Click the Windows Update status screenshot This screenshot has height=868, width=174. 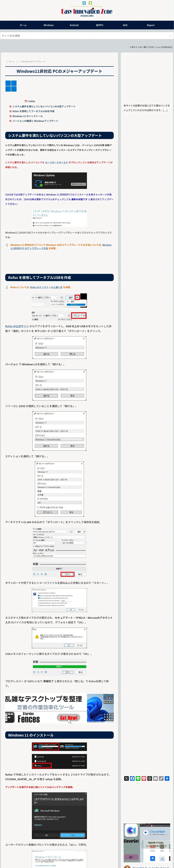coord(59,181)
